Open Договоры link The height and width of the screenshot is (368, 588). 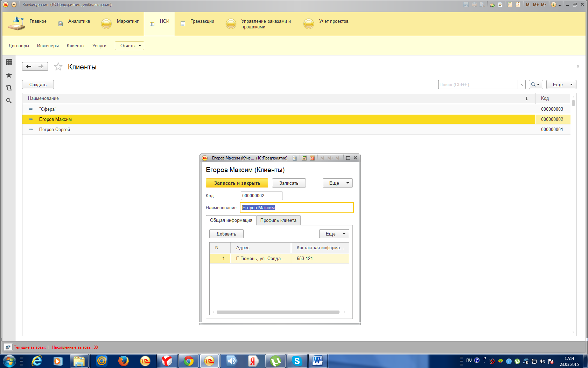[19, 46]
